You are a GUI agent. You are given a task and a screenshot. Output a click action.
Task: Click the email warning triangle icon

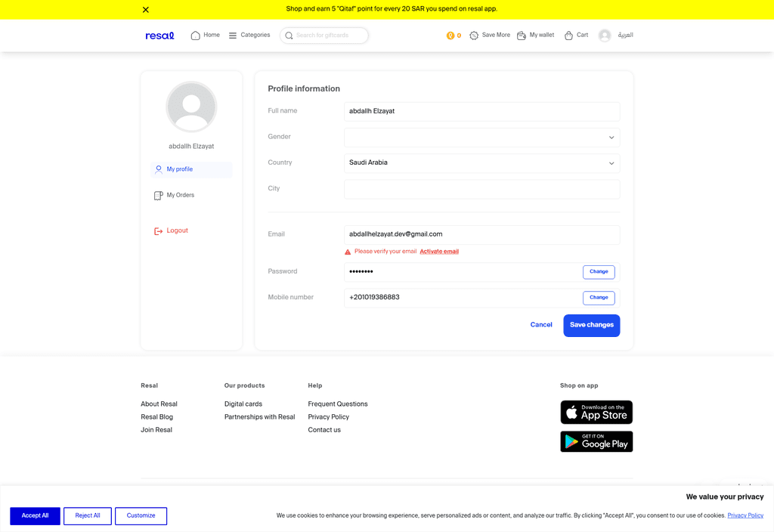348,252
